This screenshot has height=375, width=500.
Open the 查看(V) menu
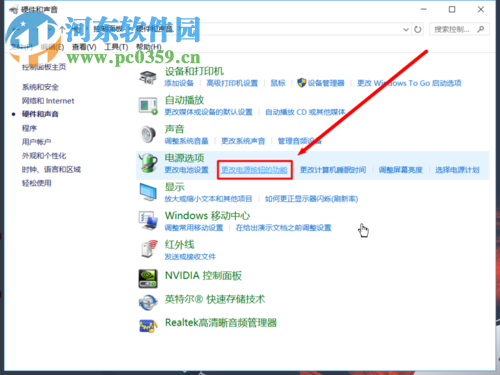tap(84, 47)
